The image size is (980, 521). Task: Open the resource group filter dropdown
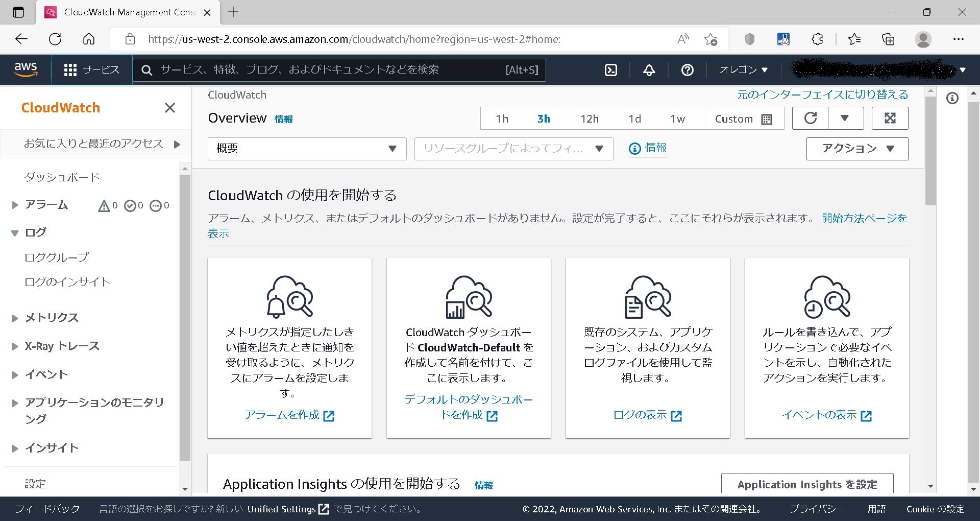coord(513,149)
